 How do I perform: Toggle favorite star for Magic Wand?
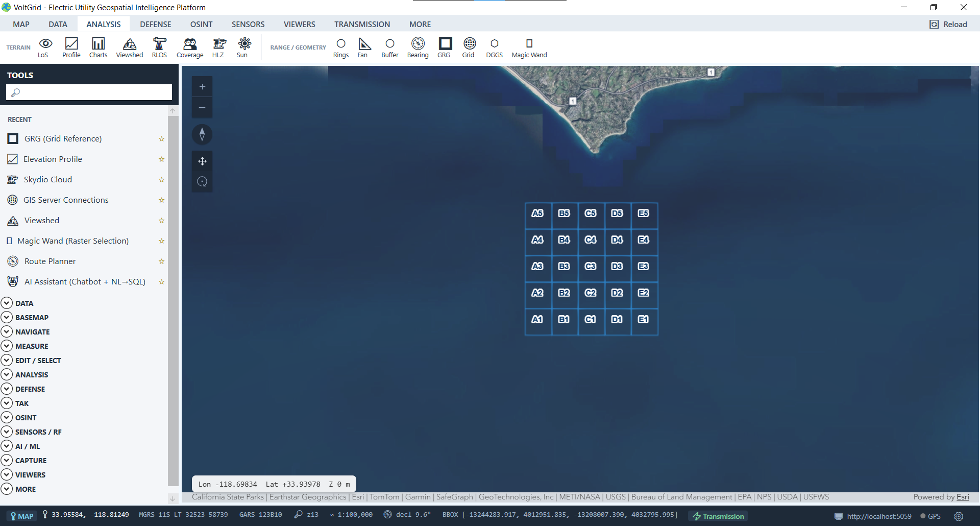pyautogui.click(x=161, y=241)
